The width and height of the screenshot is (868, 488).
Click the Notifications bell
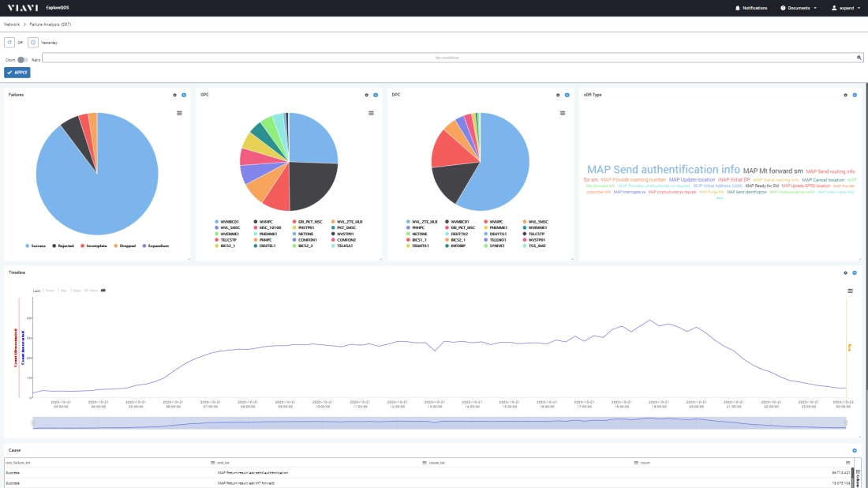(751, 8)
